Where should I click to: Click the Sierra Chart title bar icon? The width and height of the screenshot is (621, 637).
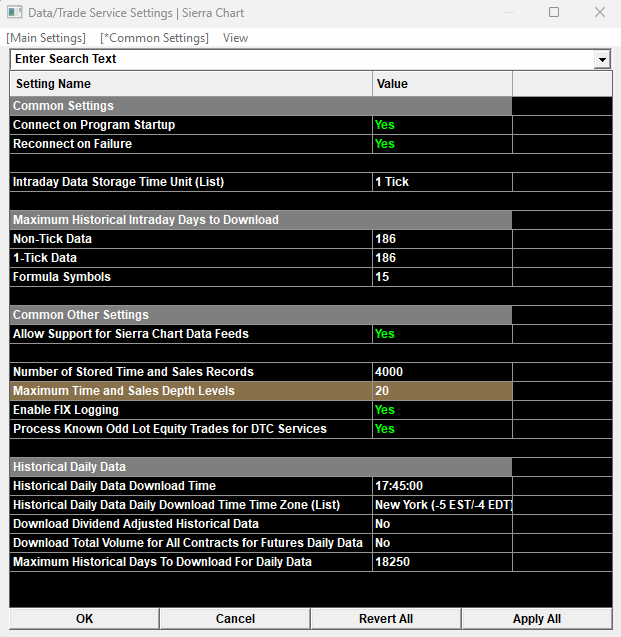(14, 12)
